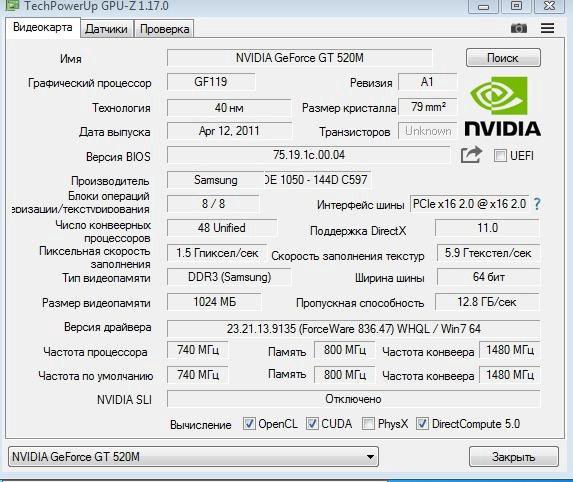The width and height of the screenshot is (573, 482).
Task: Click the Закрыть button
Action: click(514, 457)
